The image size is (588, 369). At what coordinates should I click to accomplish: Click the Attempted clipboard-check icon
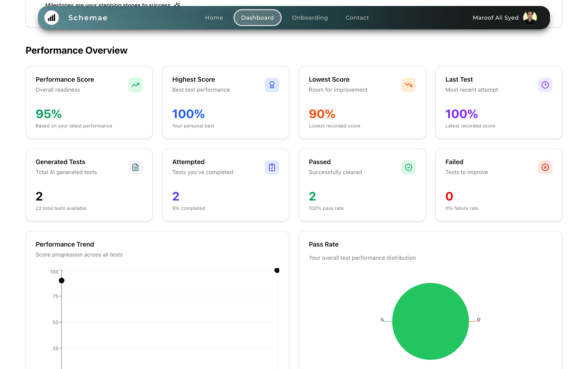coord(272,167)
